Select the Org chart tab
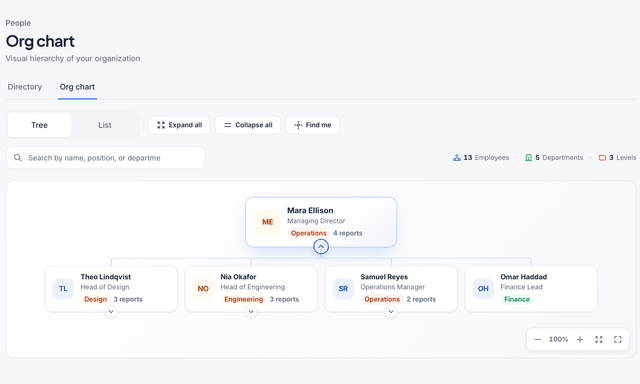 (77, 87)
